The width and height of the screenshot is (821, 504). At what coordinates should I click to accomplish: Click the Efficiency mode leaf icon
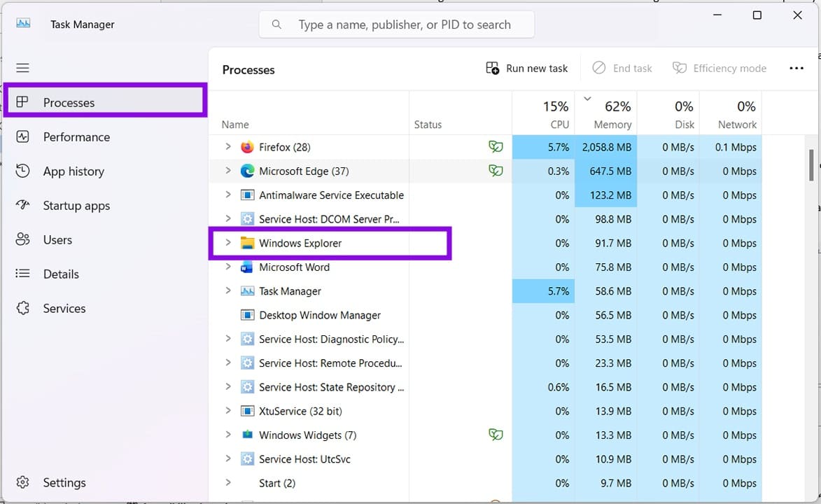[679, 68]
